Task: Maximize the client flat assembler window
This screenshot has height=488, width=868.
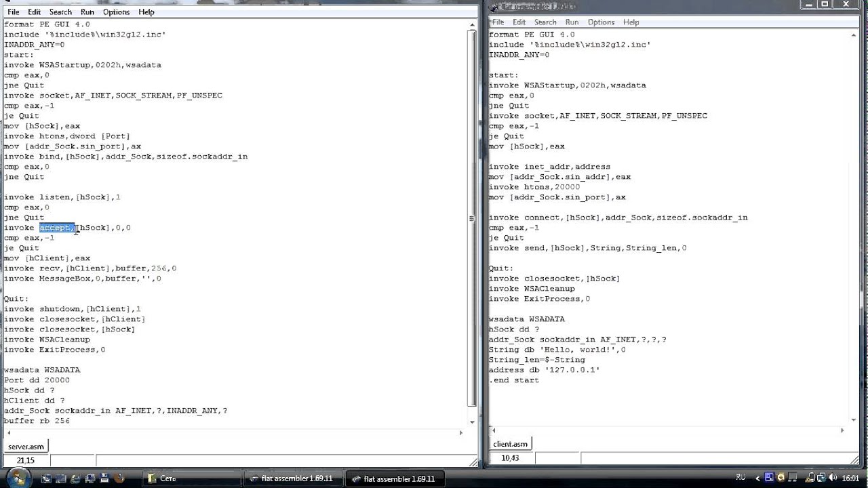Action: [825, 3]
